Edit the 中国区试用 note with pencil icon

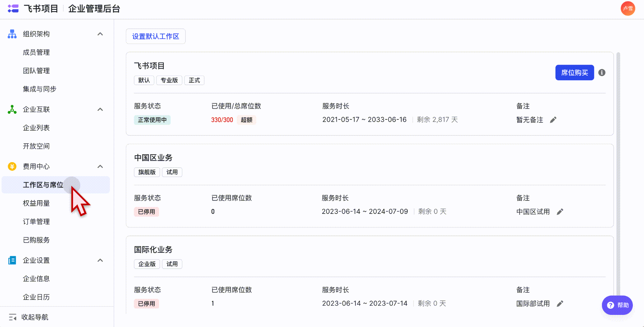[x=560, y=212]
